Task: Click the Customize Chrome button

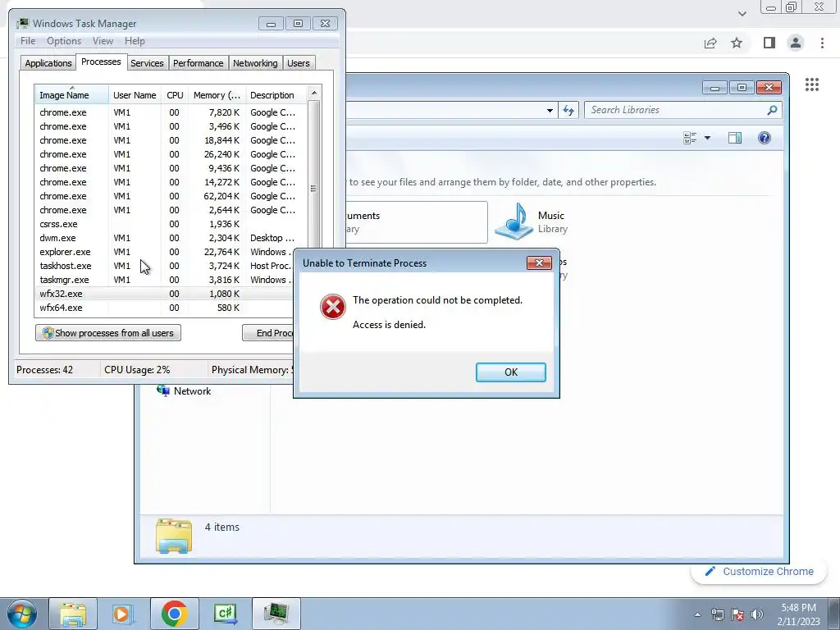Action: pyautogui.click(x=760, y=572)
